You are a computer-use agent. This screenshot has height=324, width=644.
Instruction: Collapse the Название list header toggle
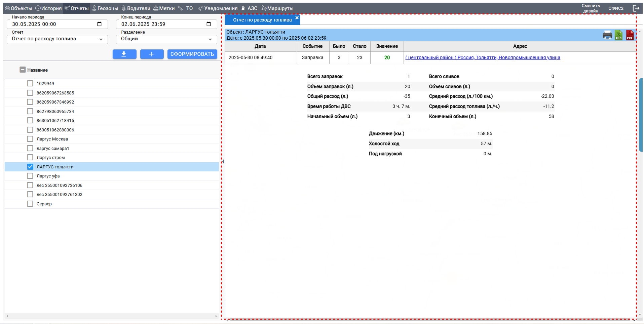tap(23, 70)
